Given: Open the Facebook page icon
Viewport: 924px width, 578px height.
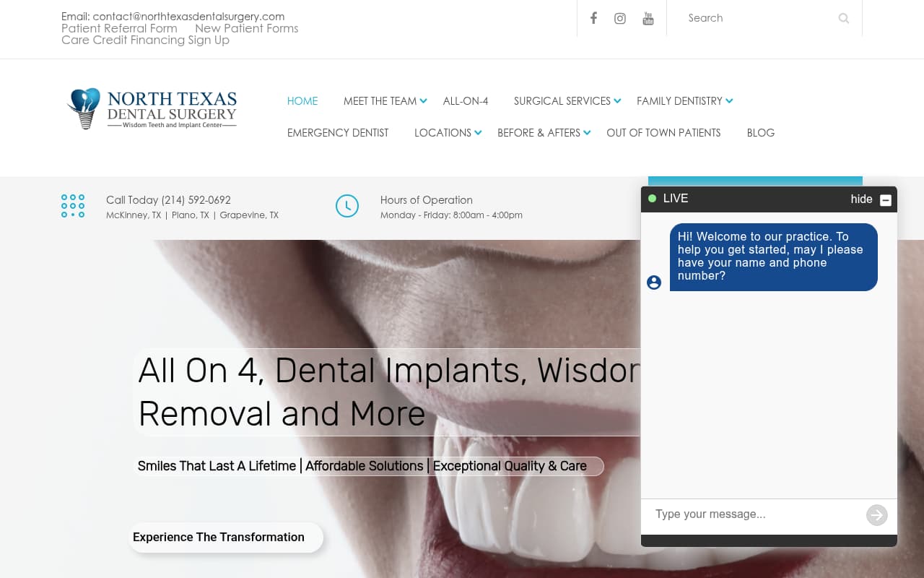Looking at the screenshot, I should click(593, 18).
